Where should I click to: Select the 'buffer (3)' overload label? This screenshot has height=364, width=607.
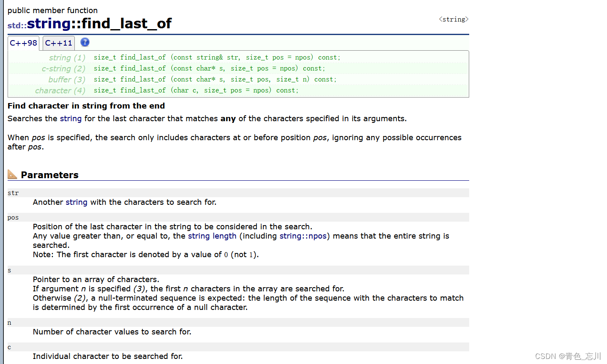67,79
